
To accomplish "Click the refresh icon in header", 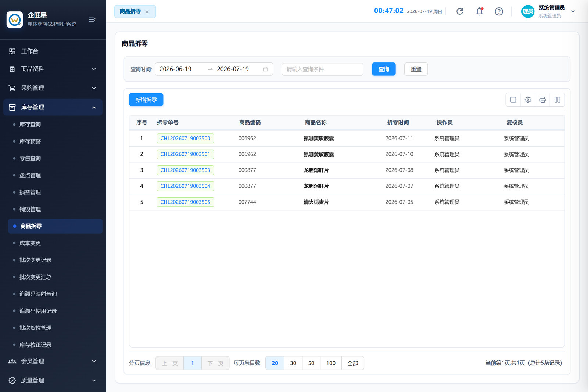I will point(460,11).
